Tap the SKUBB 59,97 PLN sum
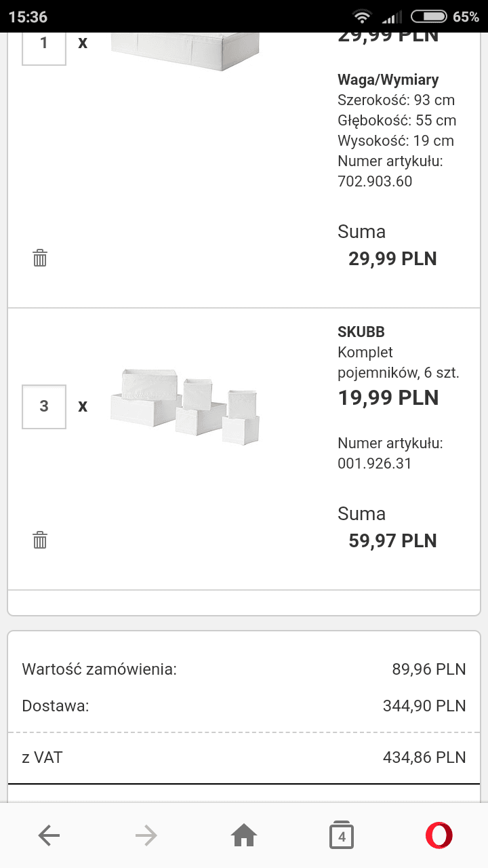Screen dimensions: 488x868 point(392,540)
